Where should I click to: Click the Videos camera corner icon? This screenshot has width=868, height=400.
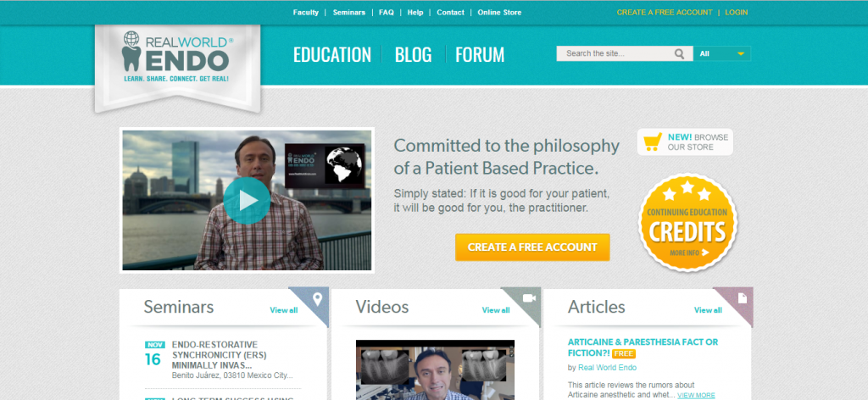point(529,298)
